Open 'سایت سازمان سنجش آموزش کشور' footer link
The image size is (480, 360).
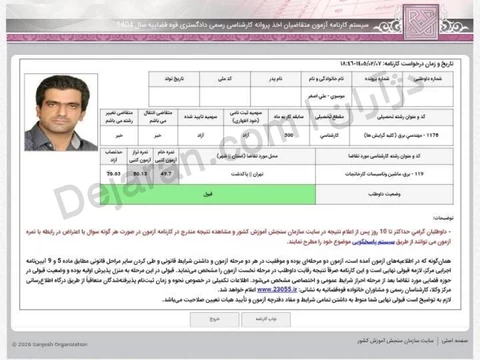395,341
